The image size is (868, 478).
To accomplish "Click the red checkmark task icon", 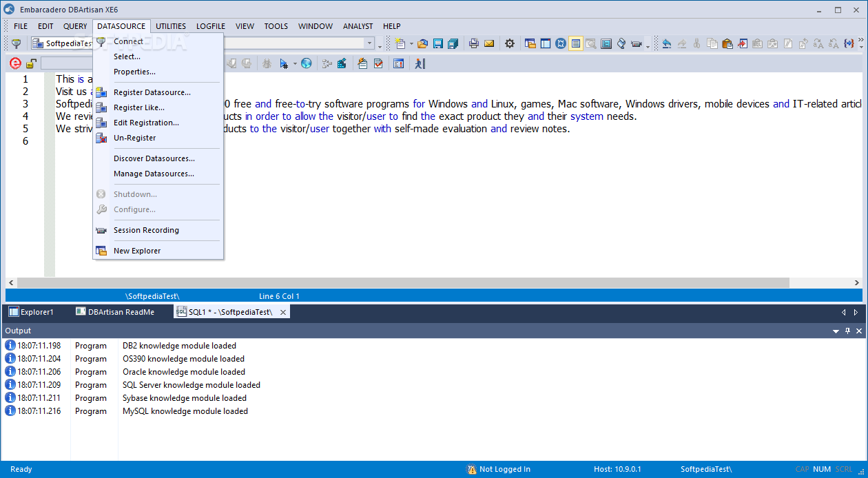I will (378, 63).
